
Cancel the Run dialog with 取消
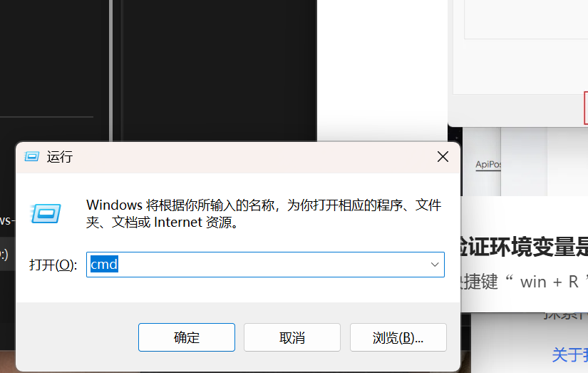point(292,337)
